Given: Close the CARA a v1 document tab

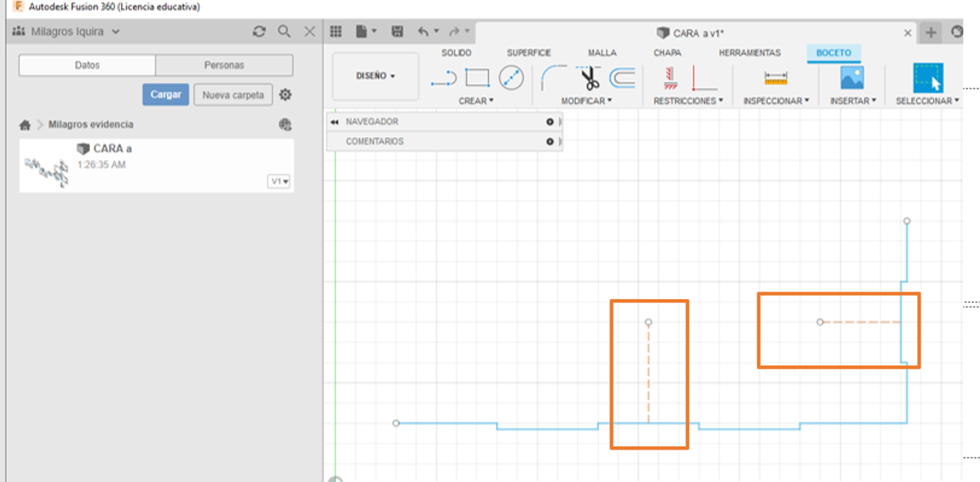Looking at the screenshot, I should [x=908, y=32].
